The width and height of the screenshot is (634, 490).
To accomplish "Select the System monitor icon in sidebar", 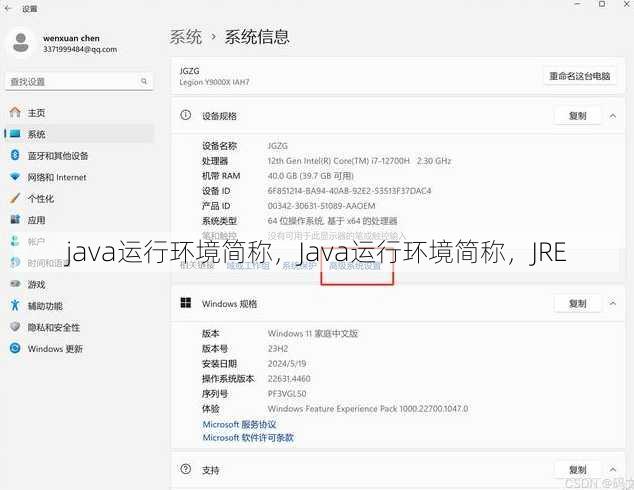I will pos(15,134).
